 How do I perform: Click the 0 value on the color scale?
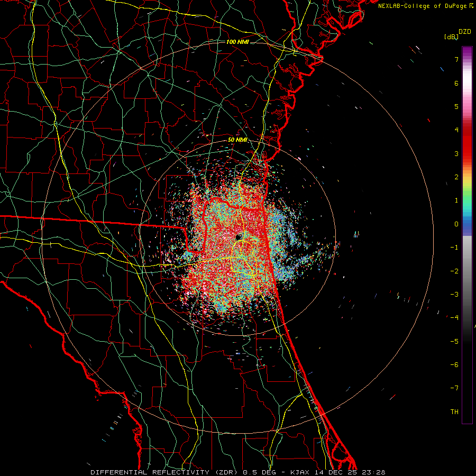456,224
